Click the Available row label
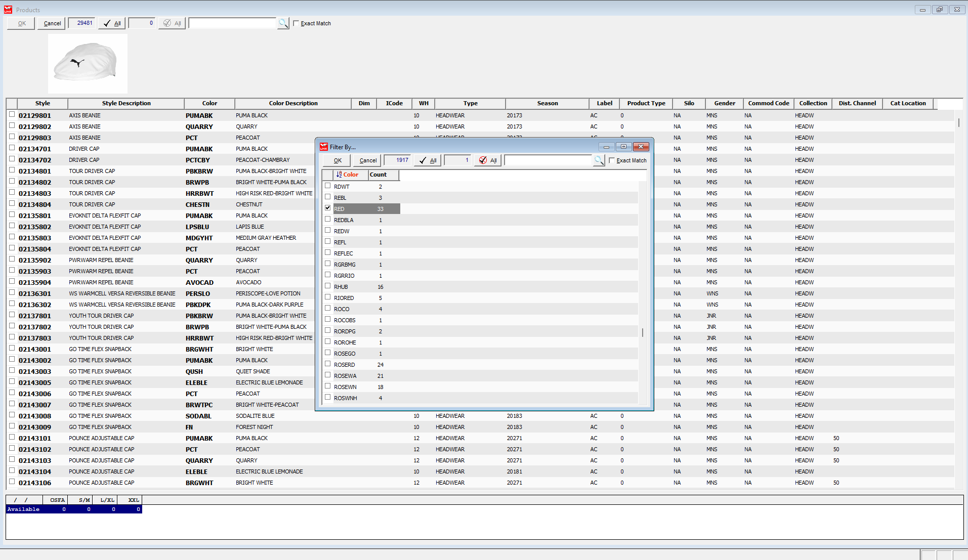Viewport: 968px width, 560px height. point(24,509)
